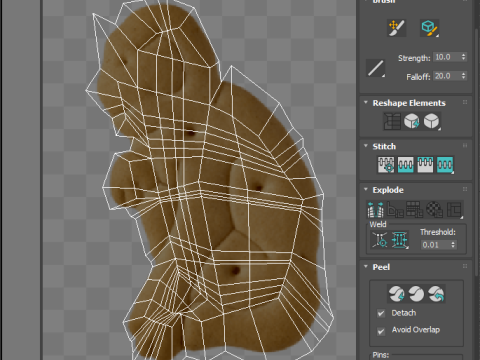Click Weld Selected Subobjects icon
This screenshot has width=480, height=360.
tap(400, 240)
